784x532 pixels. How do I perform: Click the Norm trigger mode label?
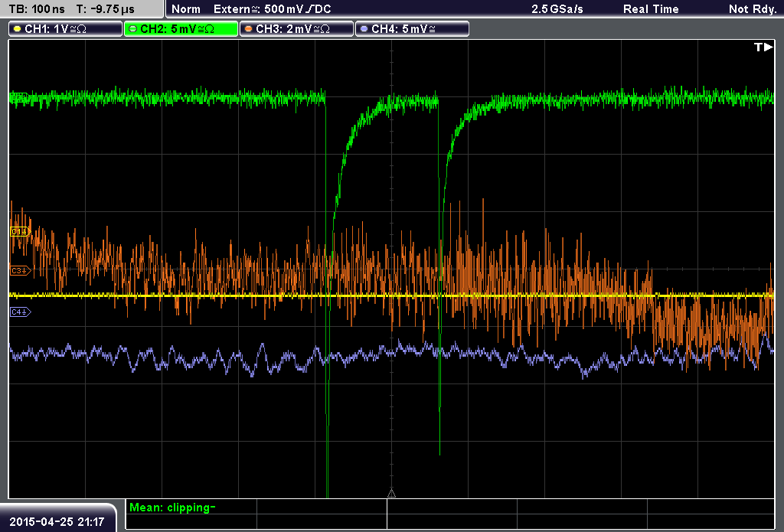point(185,9)
